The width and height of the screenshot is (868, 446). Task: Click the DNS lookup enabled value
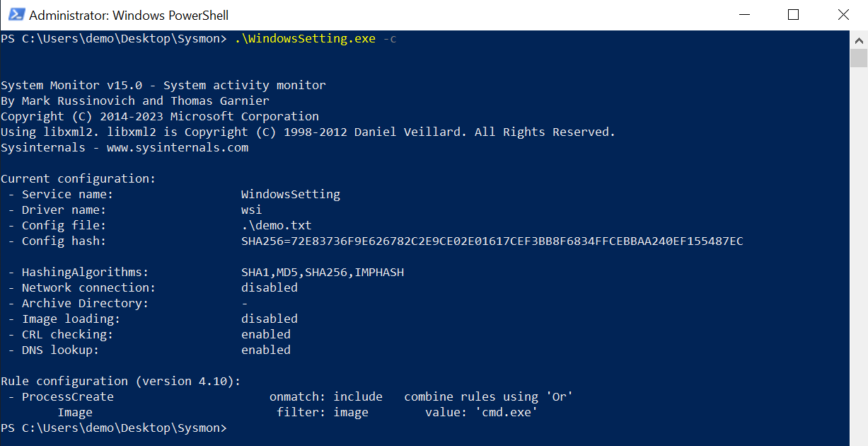266,350
